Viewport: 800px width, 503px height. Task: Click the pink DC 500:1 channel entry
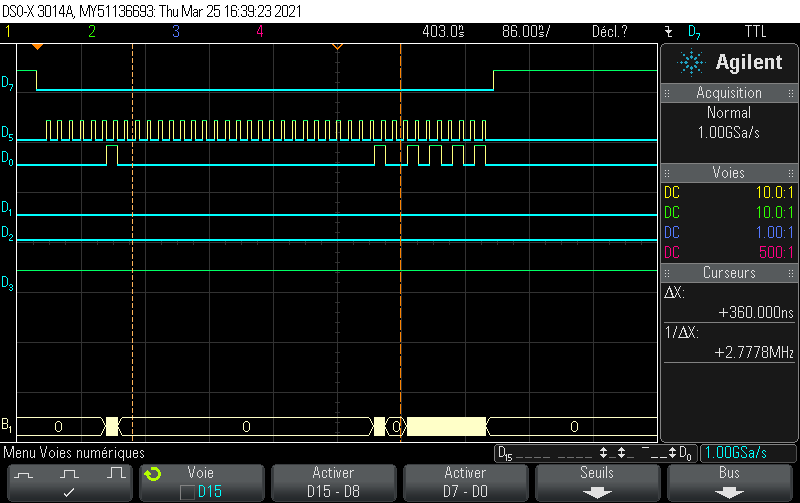729,253
